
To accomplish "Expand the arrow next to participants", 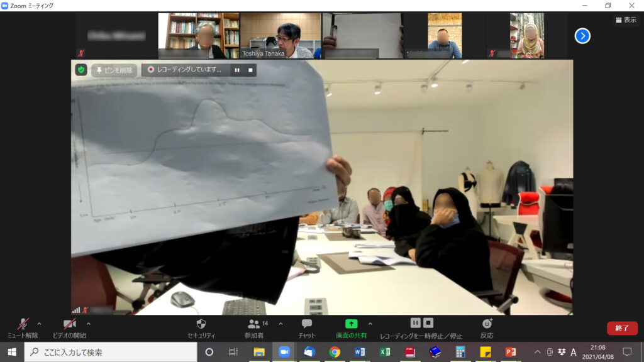I will coord(280,324).
